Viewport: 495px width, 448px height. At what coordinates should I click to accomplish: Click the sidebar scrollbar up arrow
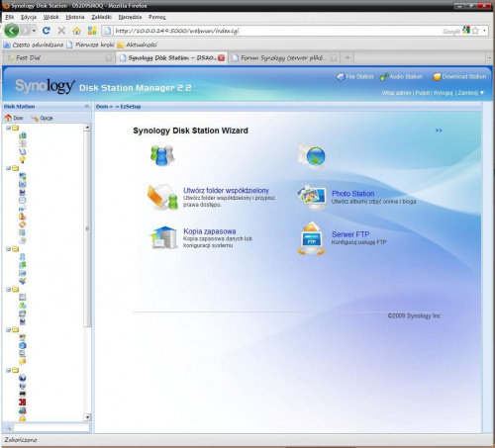coord(87,128)
